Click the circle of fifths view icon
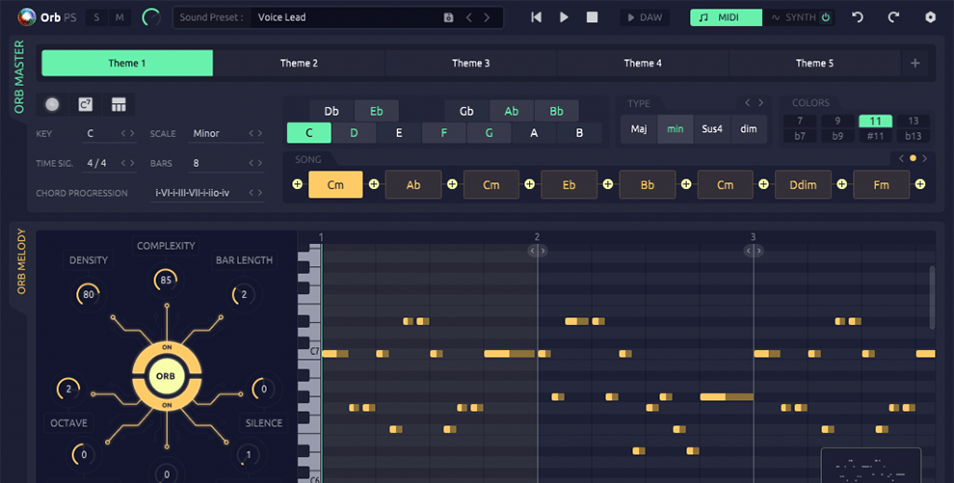 tap(52, 105)
